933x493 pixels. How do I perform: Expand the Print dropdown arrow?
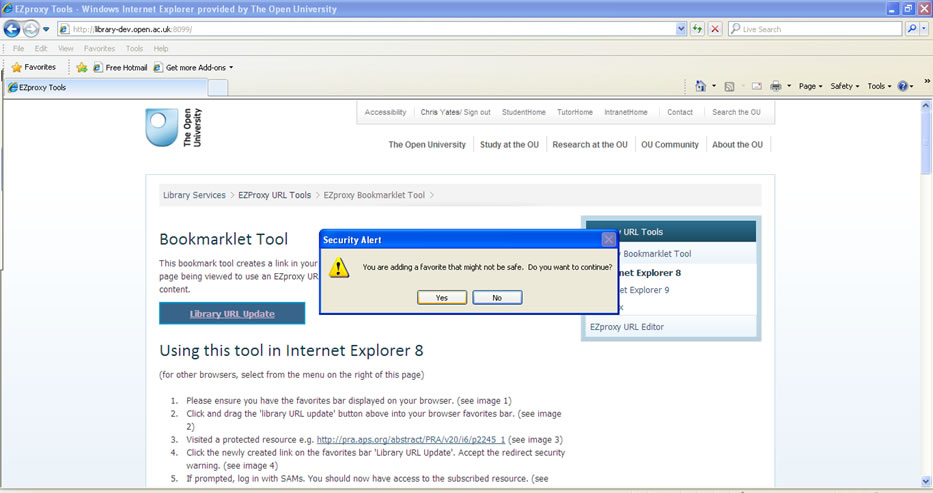789,86
